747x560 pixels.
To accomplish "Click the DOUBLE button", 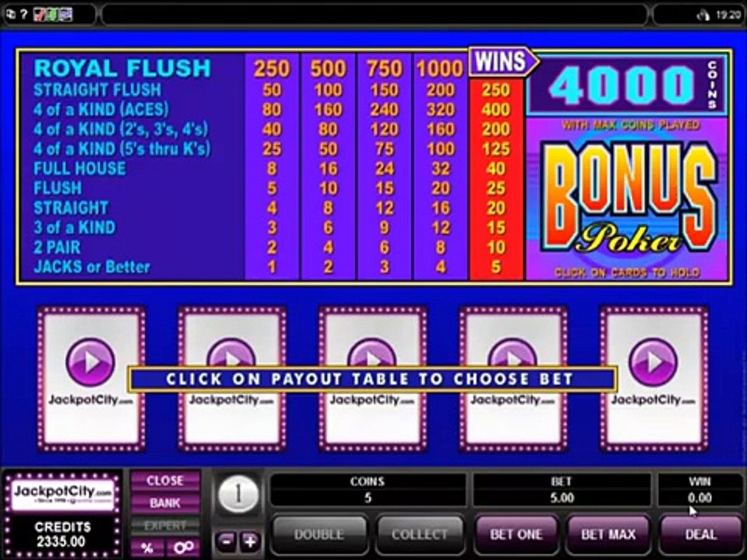I will [x=319, y=535].
